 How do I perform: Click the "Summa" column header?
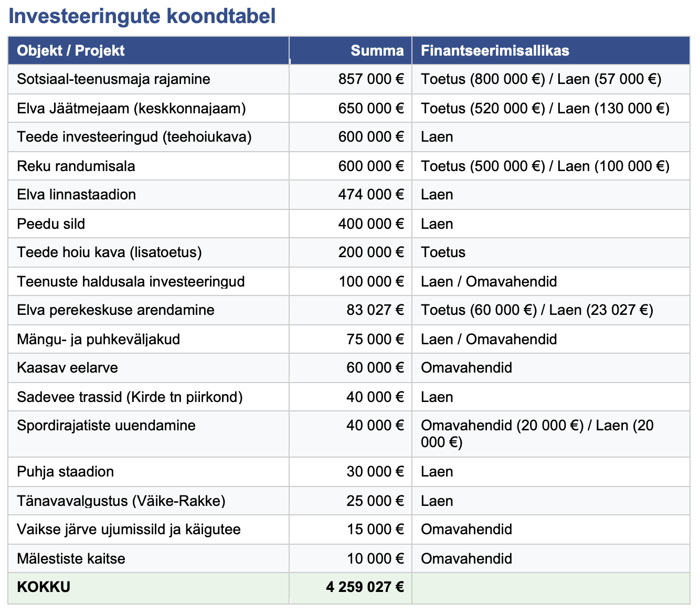click(377, 50)
